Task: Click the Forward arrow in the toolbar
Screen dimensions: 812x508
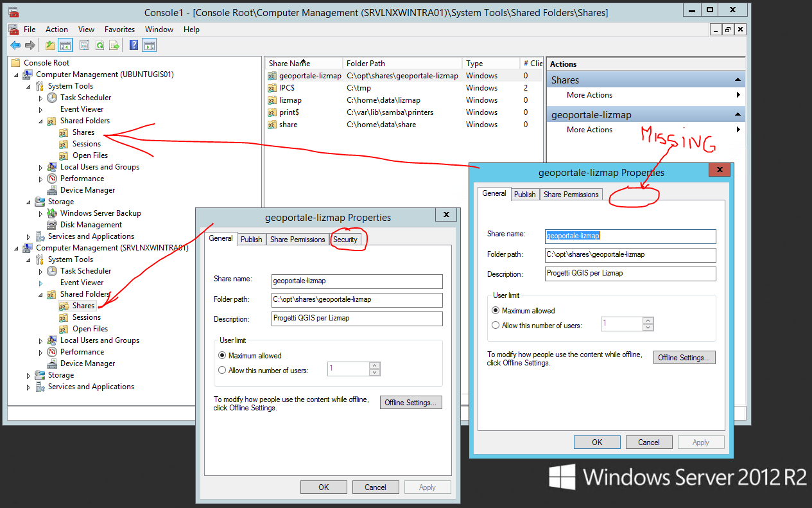Action: tap(30, 45)
